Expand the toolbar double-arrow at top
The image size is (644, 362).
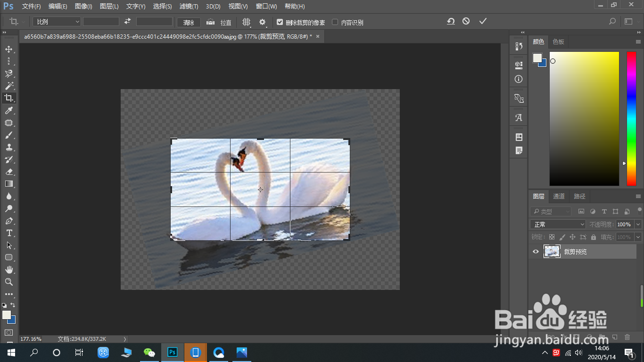pos(4,33)
